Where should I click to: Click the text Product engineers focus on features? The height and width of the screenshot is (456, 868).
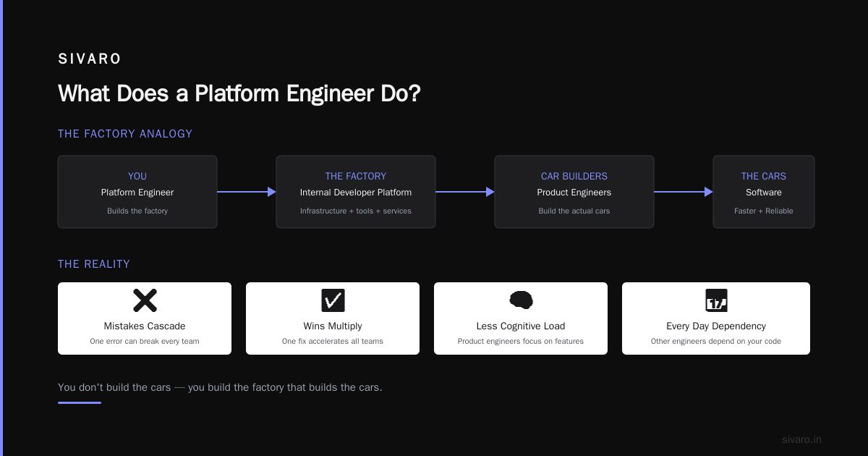click(521, 342)
